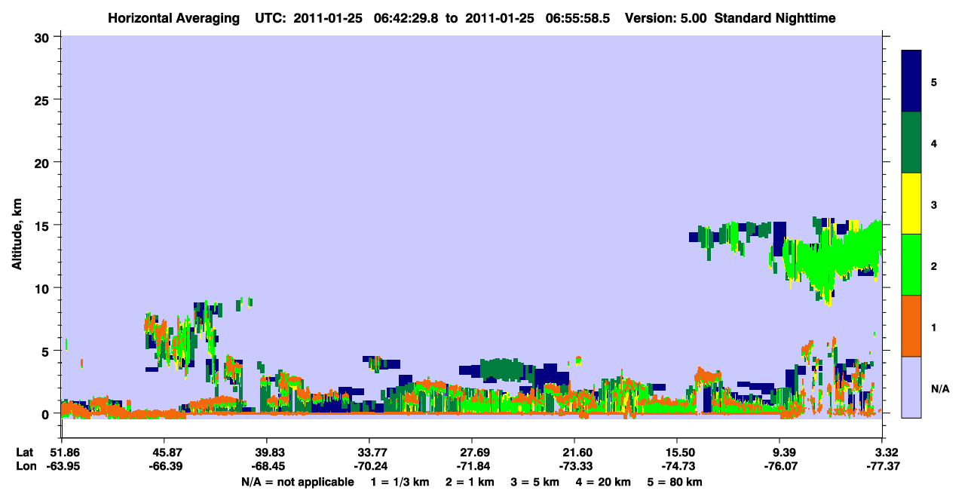Click the colorbar number label 5

[934, 81]
